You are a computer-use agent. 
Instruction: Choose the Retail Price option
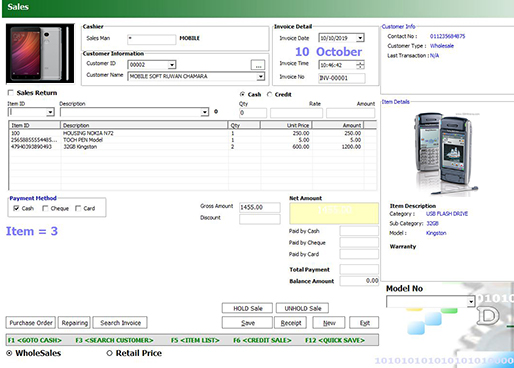[109, 353]
